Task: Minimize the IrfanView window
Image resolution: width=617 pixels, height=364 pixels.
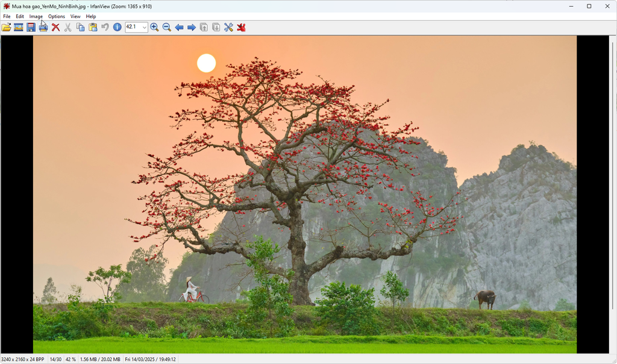Action: (x=571, y=6)
